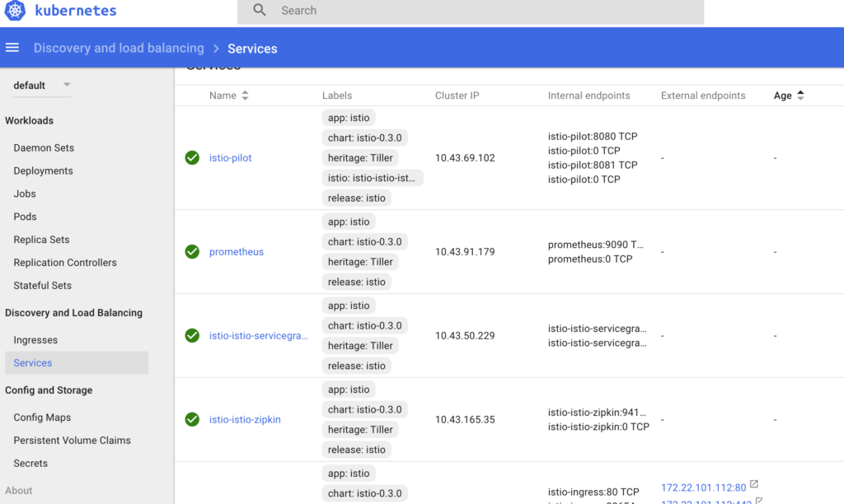
Task: Expand the default namespace dropdown
Action: pyautogui.click(x=67, y=85)
